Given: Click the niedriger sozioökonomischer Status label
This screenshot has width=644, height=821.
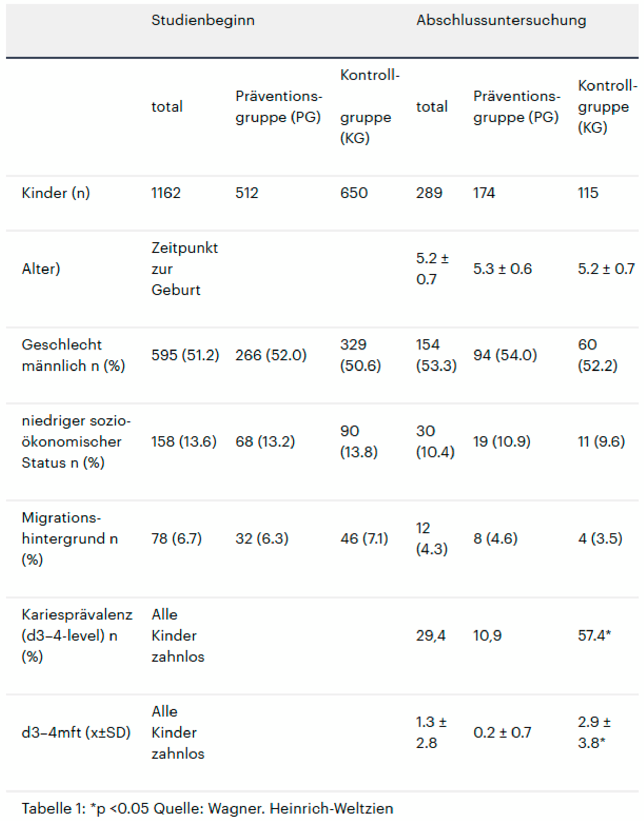Looking at the screenshot, I should 76,442.
